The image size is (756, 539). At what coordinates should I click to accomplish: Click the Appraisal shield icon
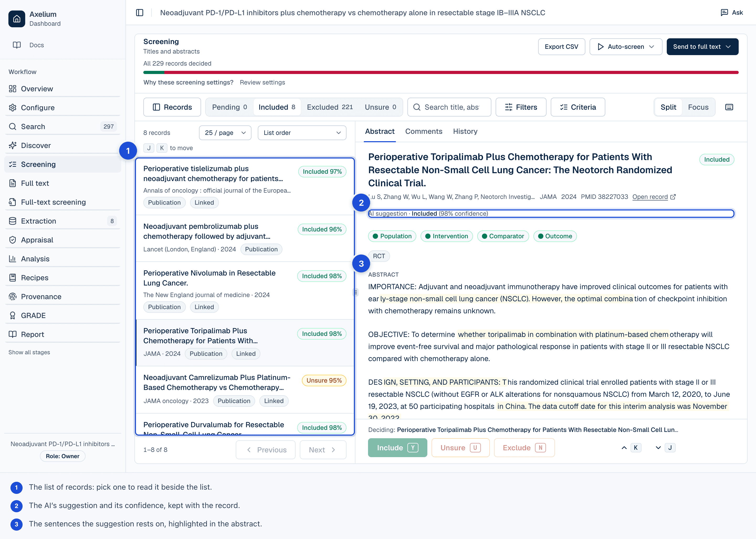coord(13,240)
